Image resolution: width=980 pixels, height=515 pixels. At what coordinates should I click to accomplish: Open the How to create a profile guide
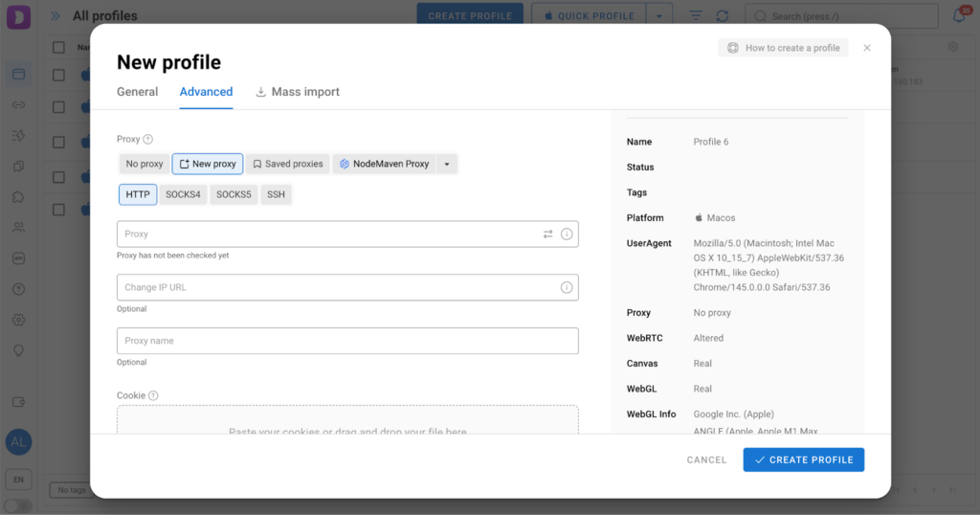click(783, 48)
